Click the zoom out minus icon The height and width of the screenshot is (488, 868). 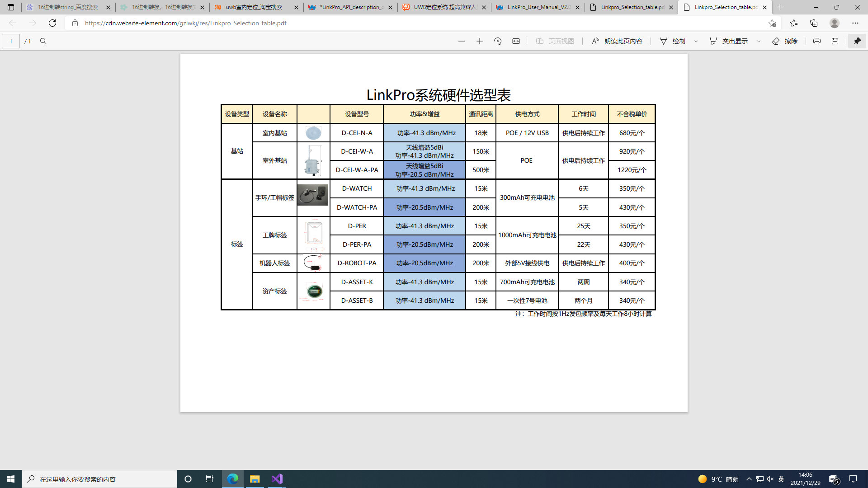tap(461, 41)
